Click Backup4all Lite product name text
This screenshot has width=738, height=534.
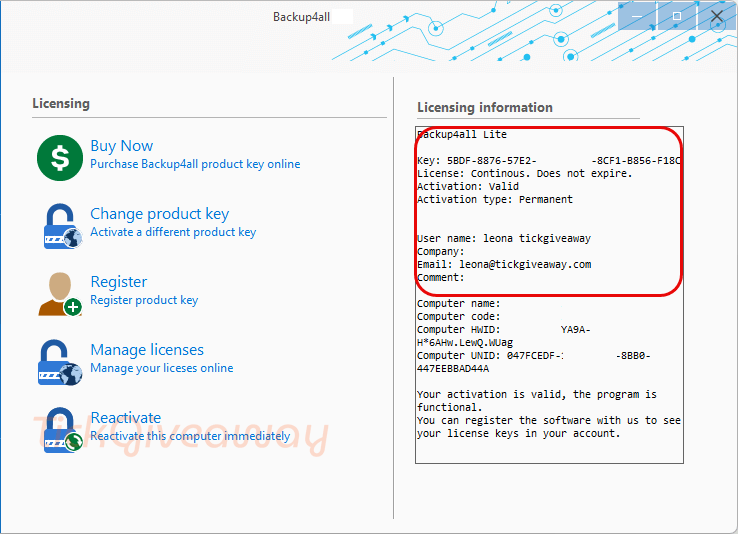(x=462, y=135)
